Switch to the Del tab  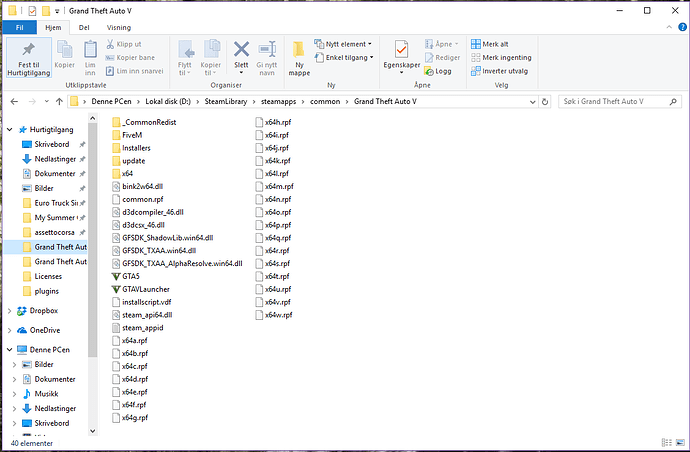84,27
